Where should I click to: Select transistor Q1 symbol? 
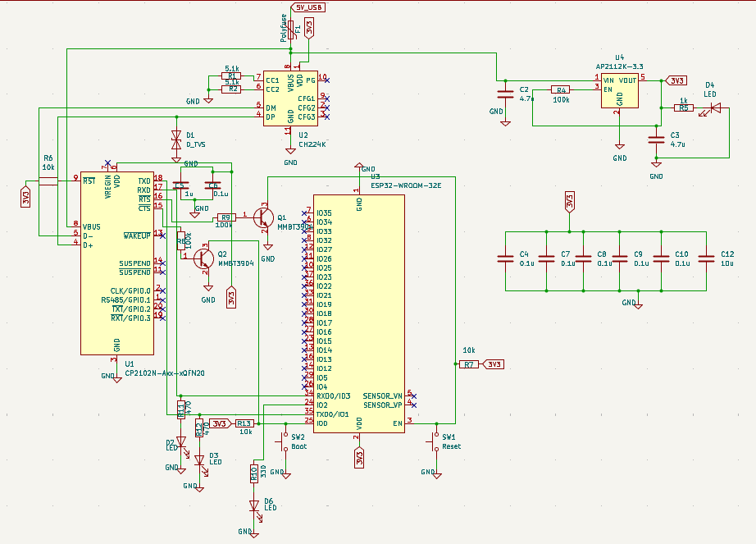tap(263, 217)
